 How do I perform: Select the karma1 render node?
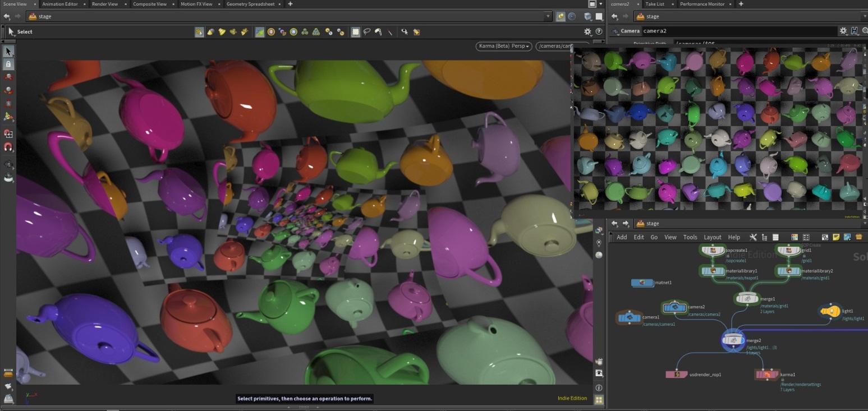pyautogui.click(x=766, y=374)
